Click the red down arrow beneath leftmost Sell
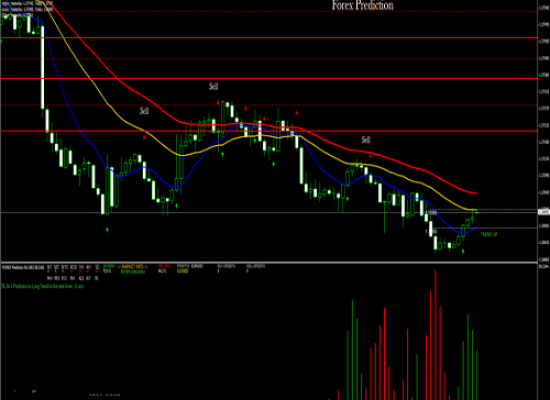 144,137
